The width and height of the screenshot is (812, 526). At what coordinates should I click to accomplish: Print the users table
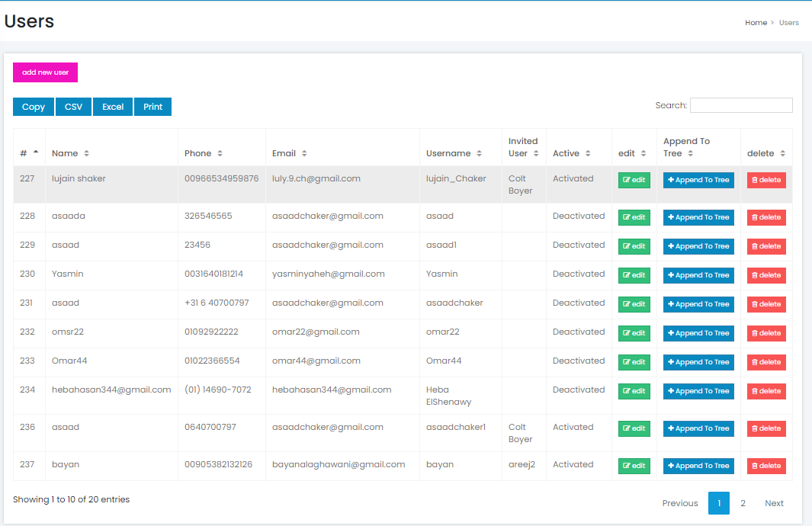click(153, 107)
